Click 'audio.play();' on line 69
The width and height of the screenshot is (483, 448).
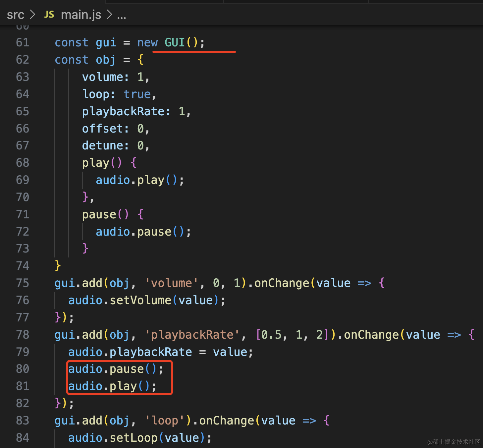(x=140, y=180)
